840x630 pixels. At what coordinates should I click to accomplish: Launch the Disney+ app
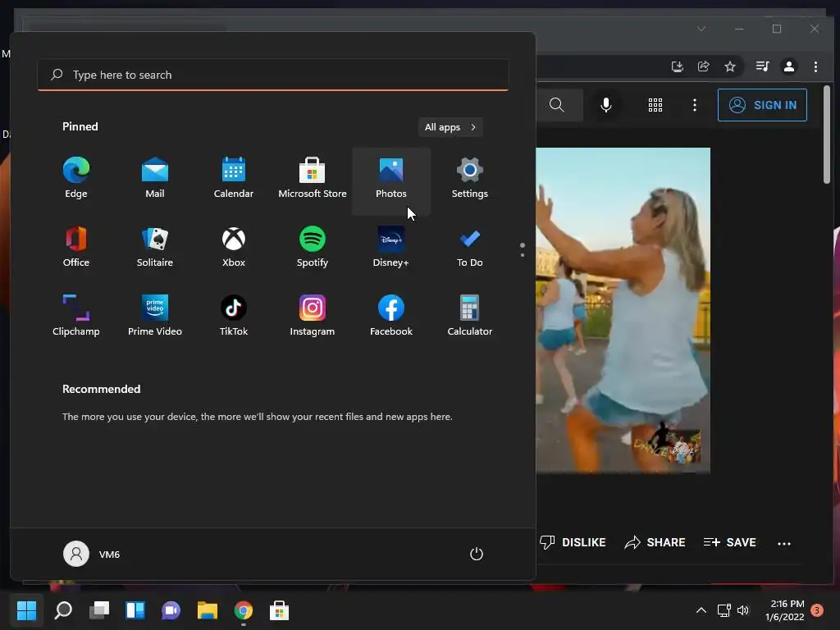[x=391, y=248]
